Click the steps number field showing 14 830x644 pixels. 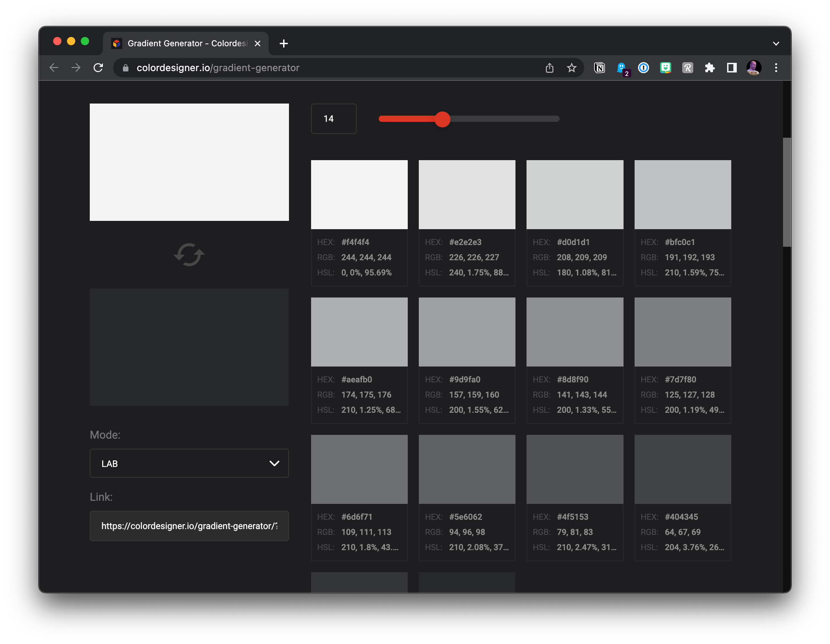[x=333, y=119]
